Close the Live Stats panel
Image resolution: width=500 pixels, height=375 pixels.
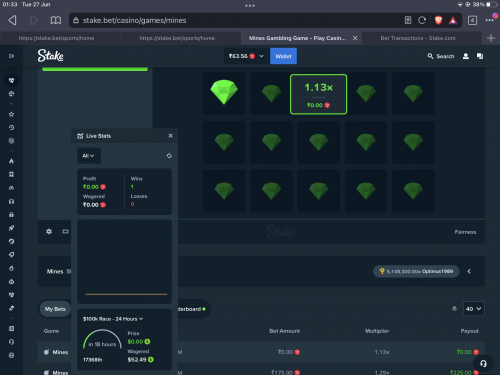pos(170,136)
